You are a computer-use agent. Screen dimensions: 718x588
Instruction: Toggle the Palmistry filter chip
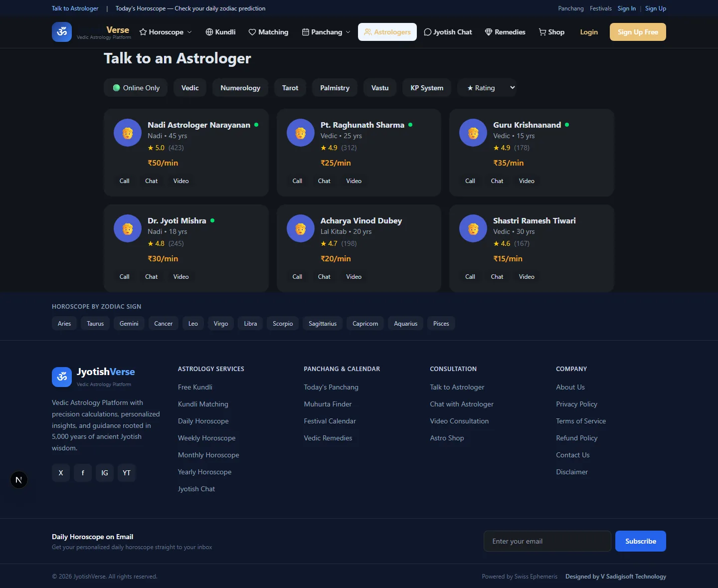pyautogui.click(x=335, y=88)
